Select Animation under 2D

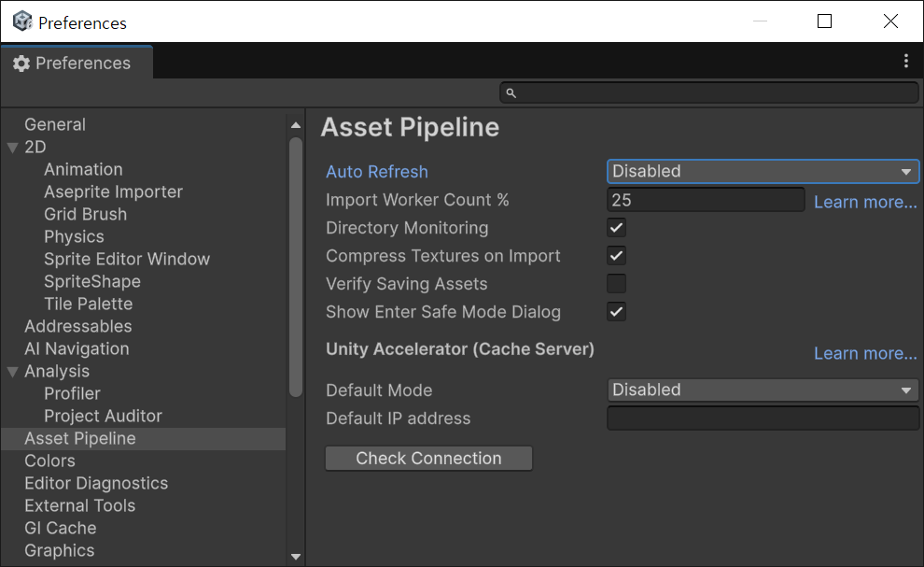pos(83,169)
